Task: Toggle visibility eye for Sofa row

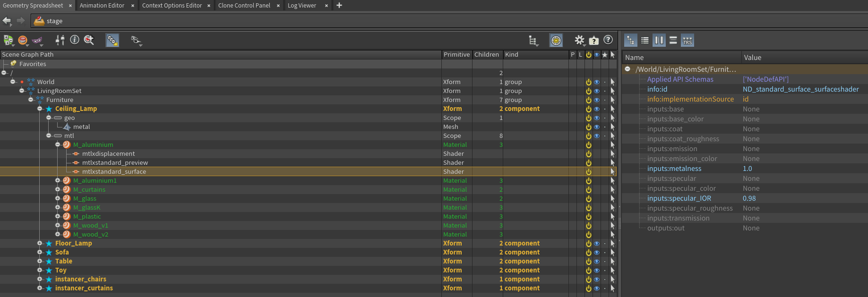Action: [597, 253]
